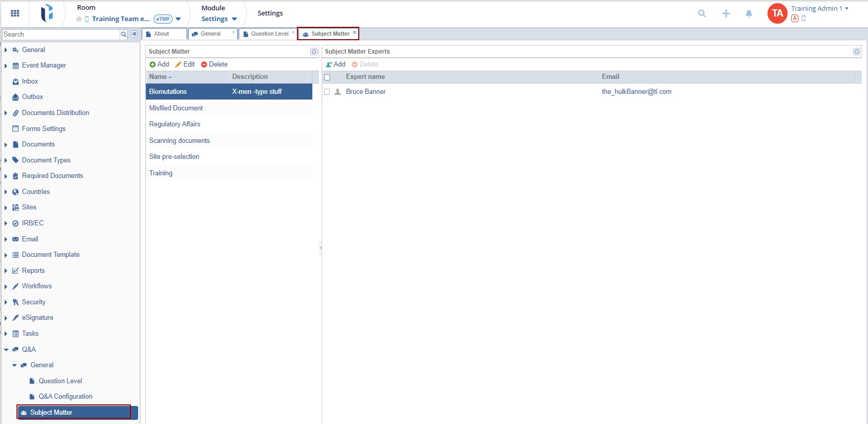Expand the Documents Distribution tree node
The image size is (868, 424).
click(x=6, y=113)
